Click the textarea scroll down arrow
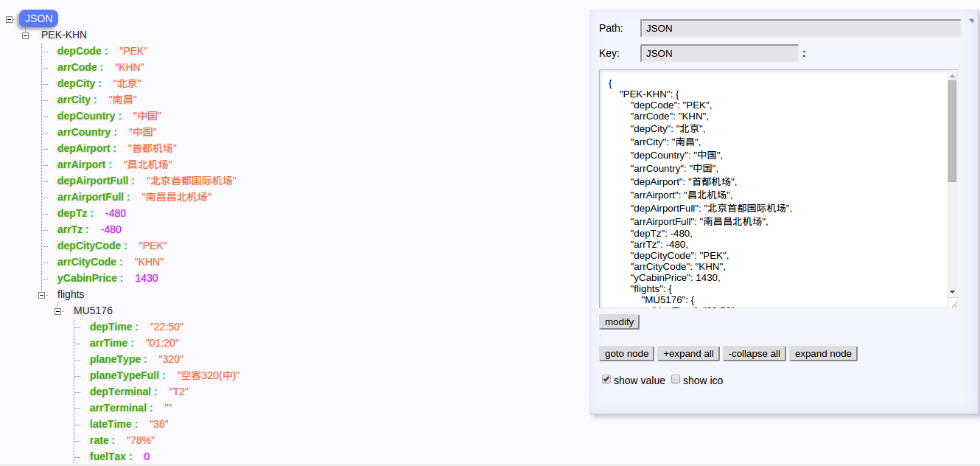 point(952,292)
